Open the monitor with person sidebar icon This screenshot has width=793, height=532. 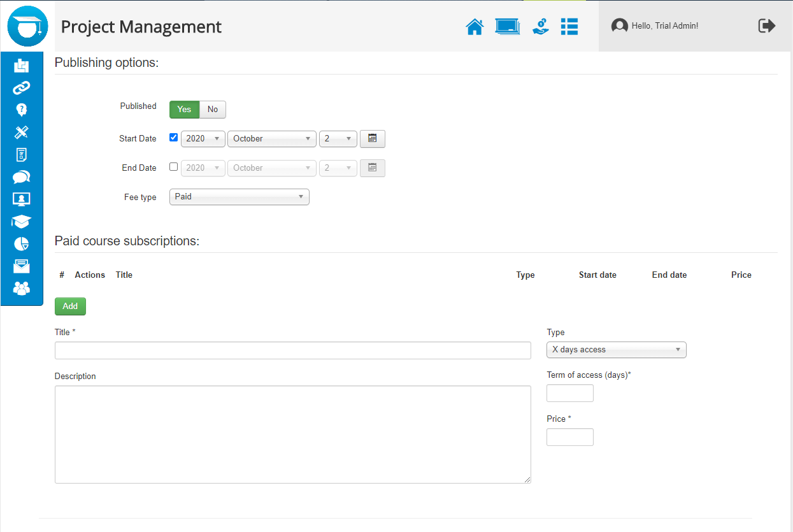coord(22,199)
